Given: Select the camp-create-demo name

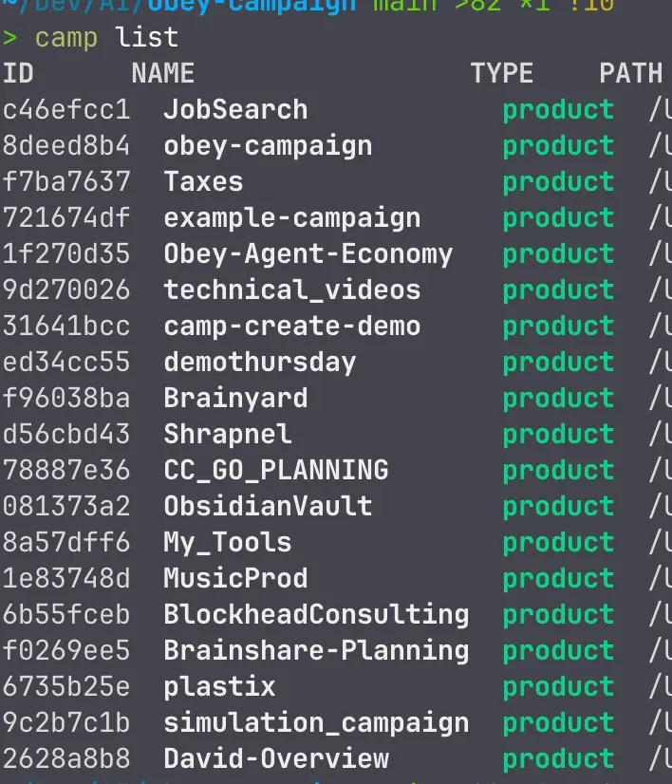Looking at the screenshot, I should (x=292, y=327).
